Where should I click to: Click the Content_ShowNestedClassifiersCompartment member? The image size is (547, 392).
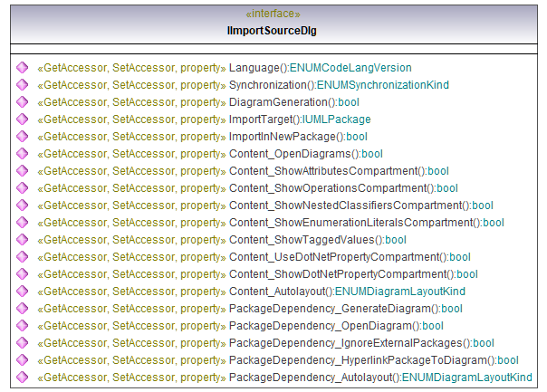345,206
